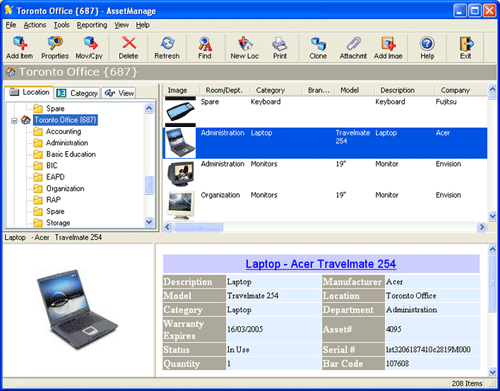Click the asset list horizontal scrollbar thumb

pos(198,227)
